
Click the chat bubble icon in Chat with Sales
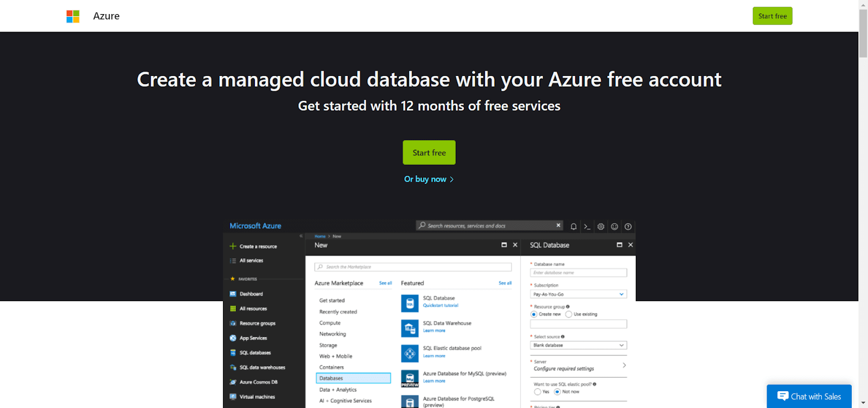782,396
